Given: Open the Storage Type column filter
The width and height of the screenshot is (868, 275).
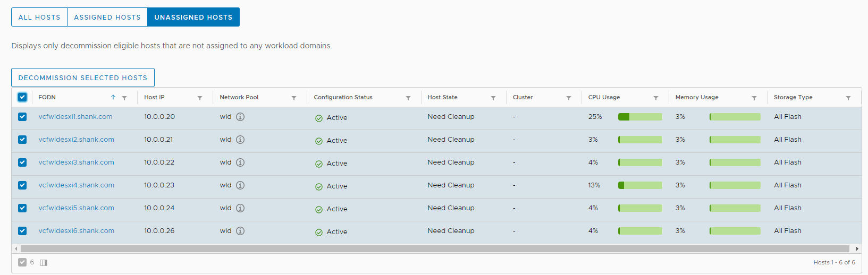Looking at the screenshot, I should (x=848, y=98).
